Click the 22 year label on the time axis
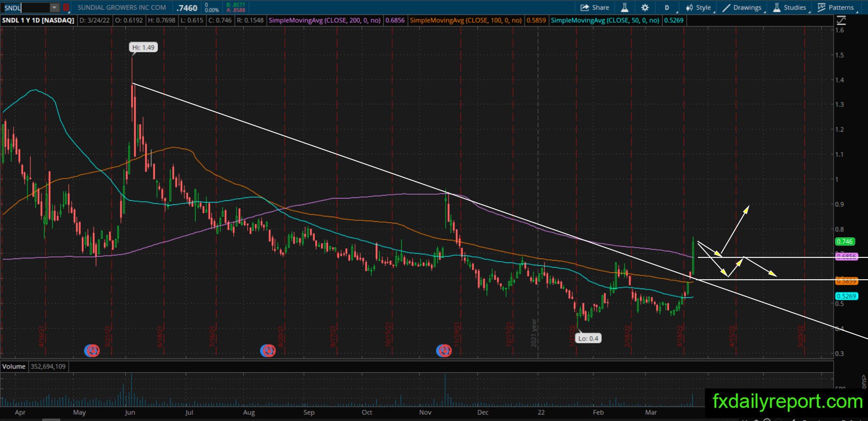Image resolution: width=868 pixels, height=421 pixels. click(541, 413)
